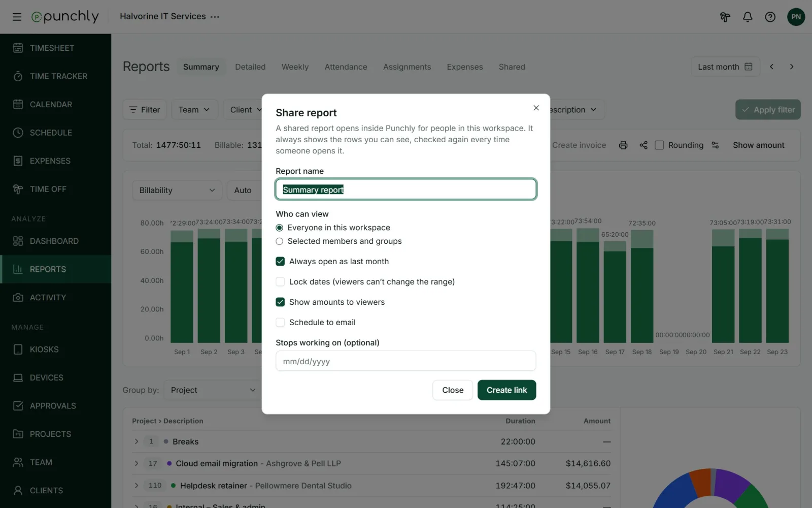Toggle the Rounding checkbox
Viewport: 812px width, 508px height.
659,145
